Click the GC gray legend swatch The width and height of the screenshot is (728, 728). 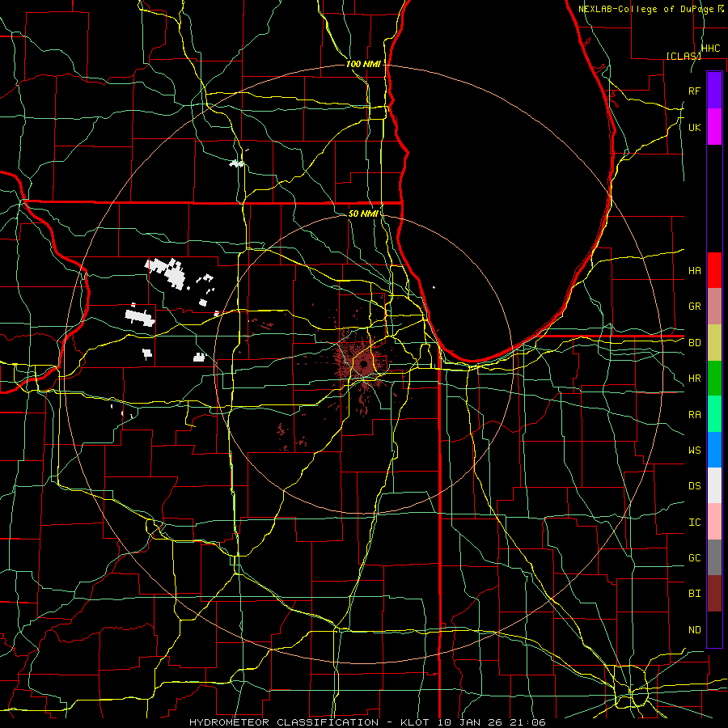[x=714, y=557]
